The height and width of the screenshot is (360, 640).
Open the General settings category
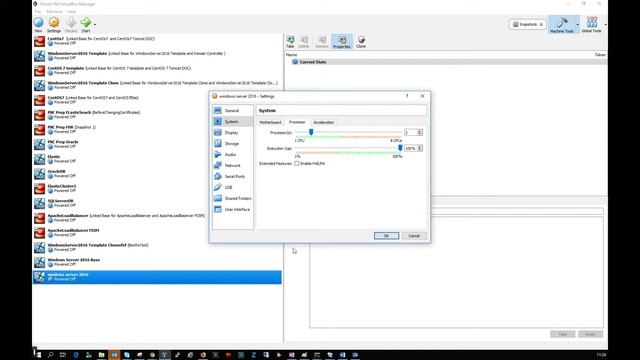point(232,111)
